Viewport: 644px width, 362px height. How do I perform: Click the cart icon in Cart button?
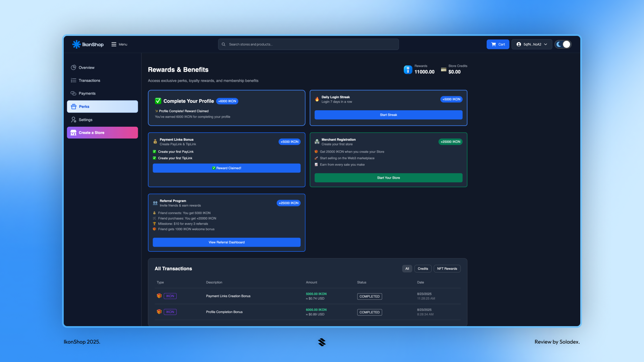tap(494, 44)
